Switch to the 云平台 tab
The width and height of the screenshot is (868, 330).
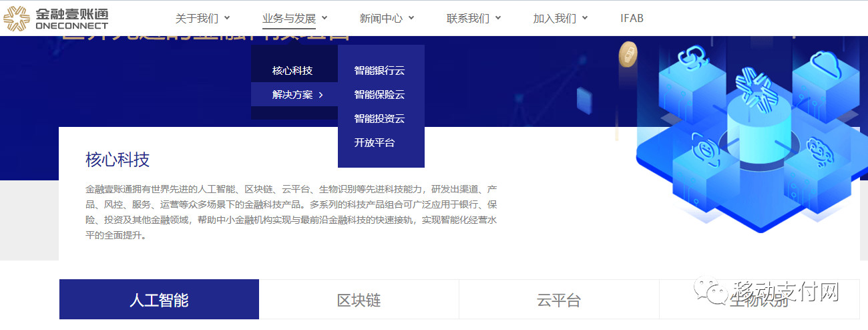(x=559, y=299)
